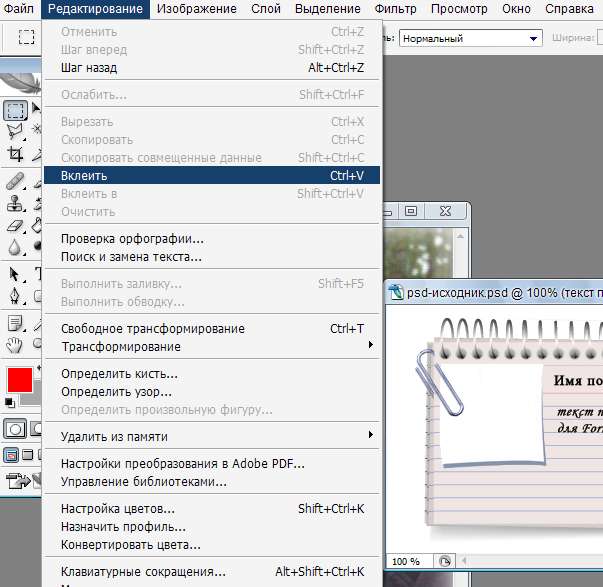The width and height of the screenshot is (603, 587).
Task: Click the 100 % zoom field
Action: 406,561
